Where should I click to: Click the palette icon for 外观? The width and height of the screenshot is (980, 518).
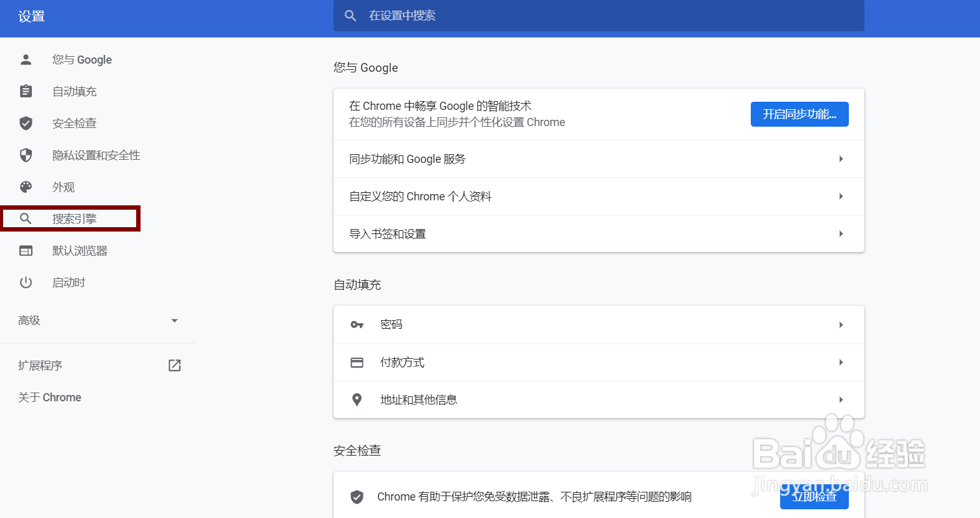point(26,187)
